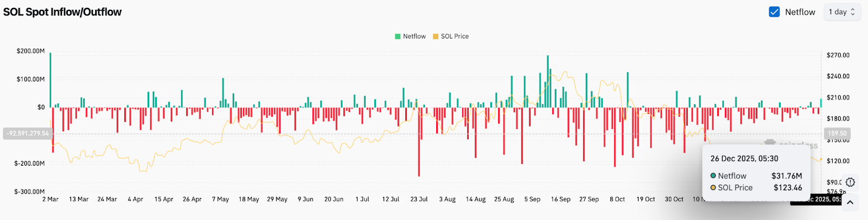The image size is (868, 220).
Task: Click the exclamation badge alert icon
Action: click(850, 183)
